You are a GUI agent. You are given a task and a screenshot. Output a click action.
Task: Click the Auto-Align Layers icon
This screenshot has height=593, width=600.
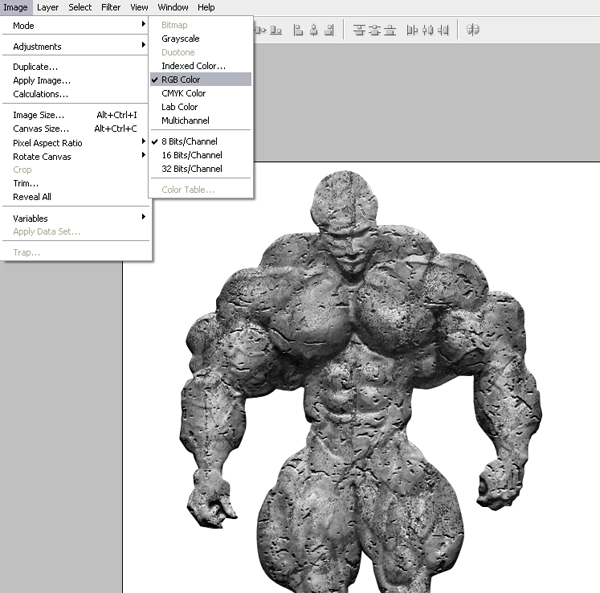point(473,29)
